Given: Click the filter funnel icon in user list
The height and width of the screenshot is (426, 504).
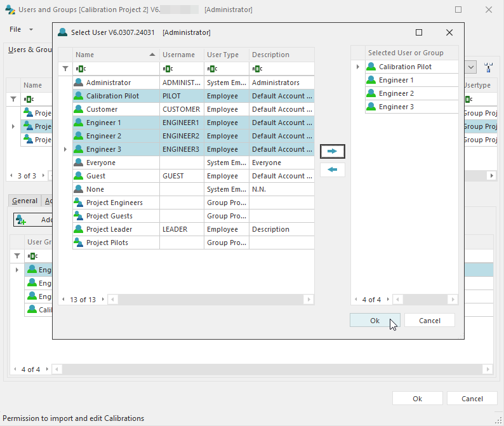Looking at the screenshot, I should tap(65, 69).
